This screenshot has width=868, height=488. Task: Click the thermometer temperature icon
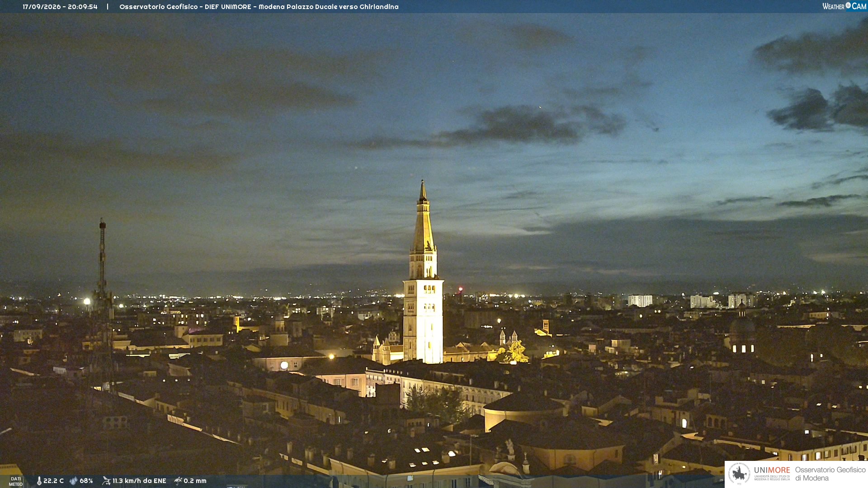[x=39, y=481]
